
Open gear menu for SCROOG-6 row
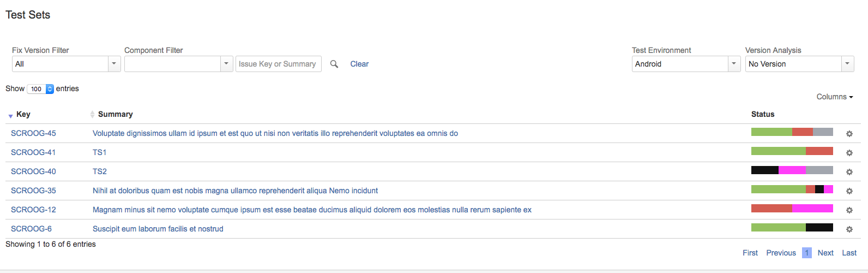[x=849, y=229]
